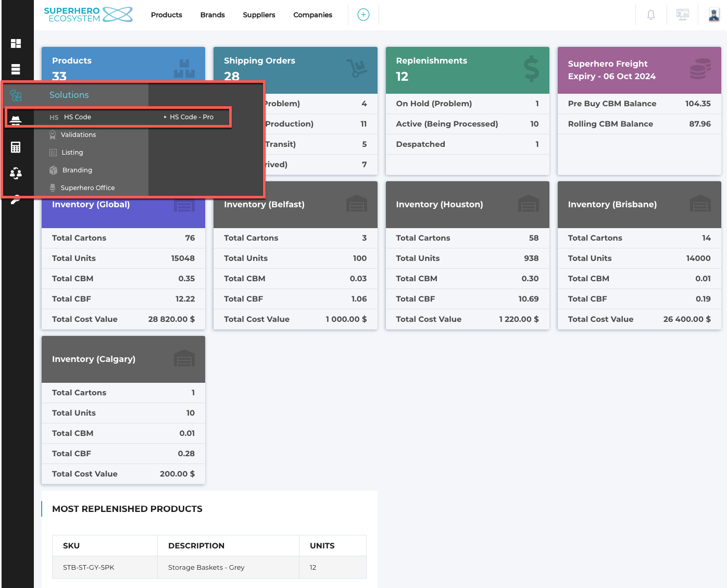Screen dimensions: 727x588
Task: Click the dollar icon on Replenishments card
Action: coord(531,69)
